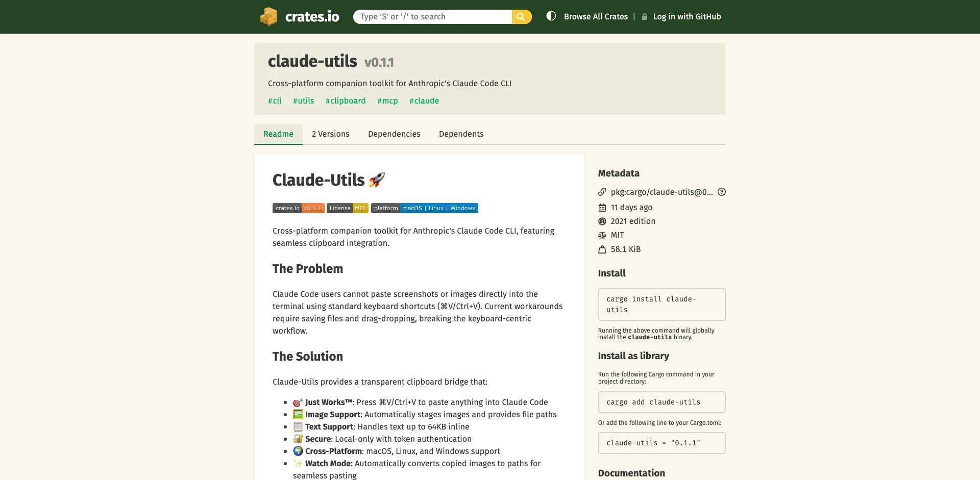Toggle the light/dark theme switcher
Viewport: 980px width, 480px height.
tap(551, 16)
